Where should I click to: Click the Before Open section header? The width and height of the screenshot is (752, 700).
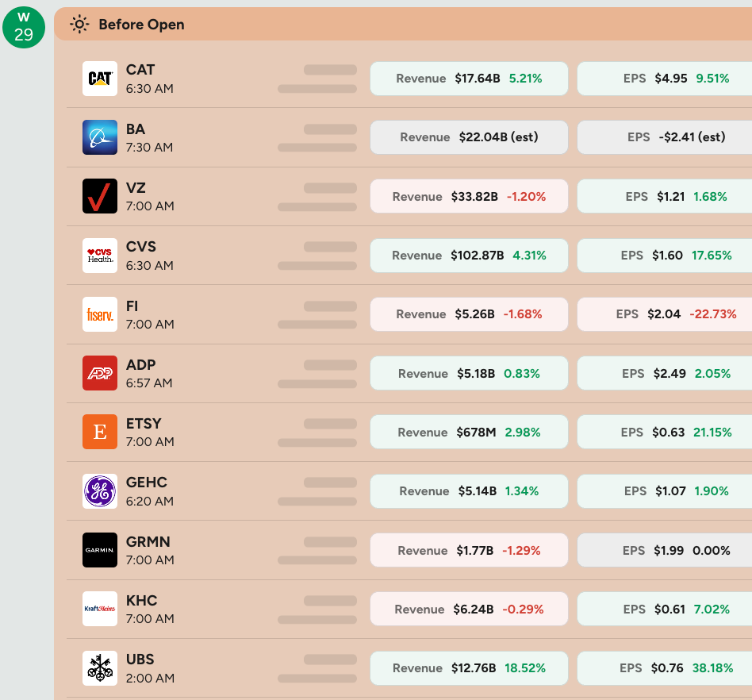tap(403, 24)
